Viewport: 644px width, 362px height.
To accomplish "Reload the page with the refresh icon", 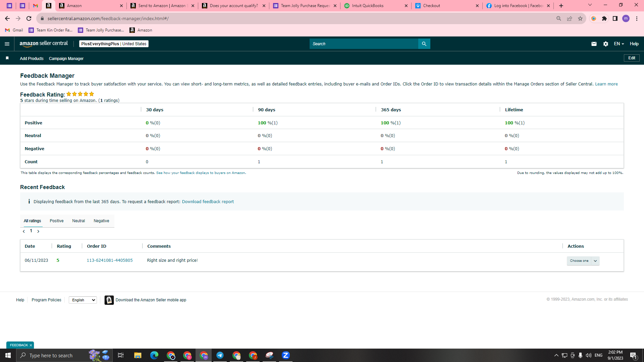I will [x=29, y=18].
